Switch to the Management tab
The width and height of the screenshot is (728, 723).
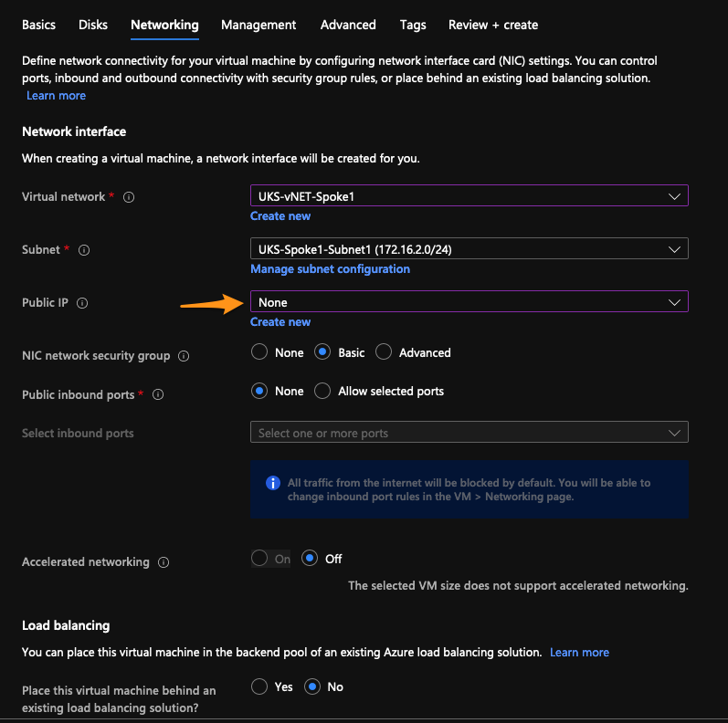pyautogui.click(x=258, y=25)
